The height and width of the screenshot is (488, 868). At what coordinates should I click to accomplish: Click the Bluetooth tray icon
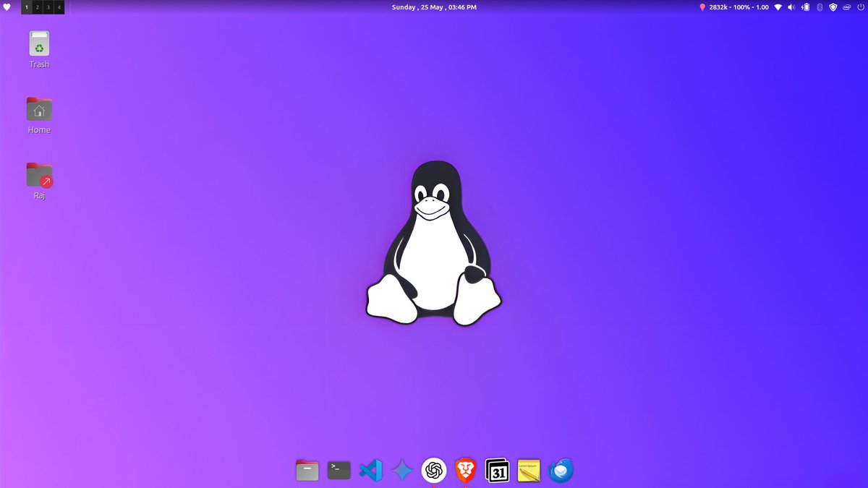coord(819,7)
